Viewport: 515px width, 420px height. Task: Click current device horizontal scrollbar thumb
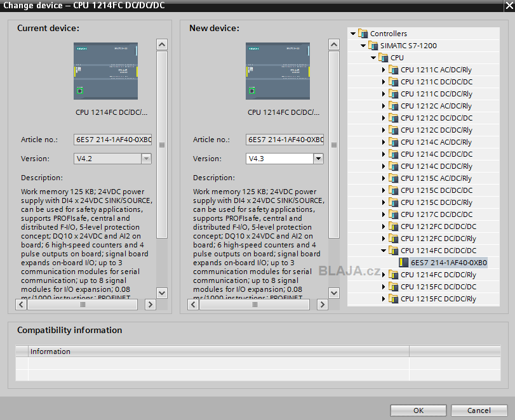point(83,305)
